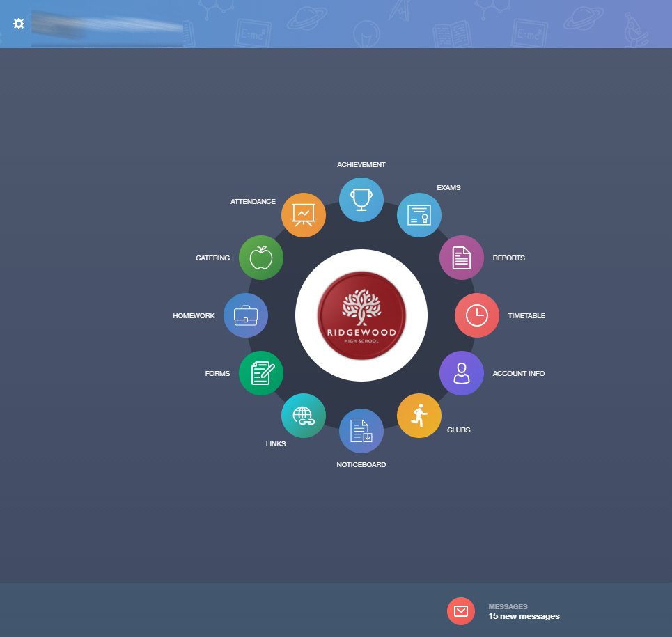
Task: Open the Messages envelope icon
Action: pos(462,611)
